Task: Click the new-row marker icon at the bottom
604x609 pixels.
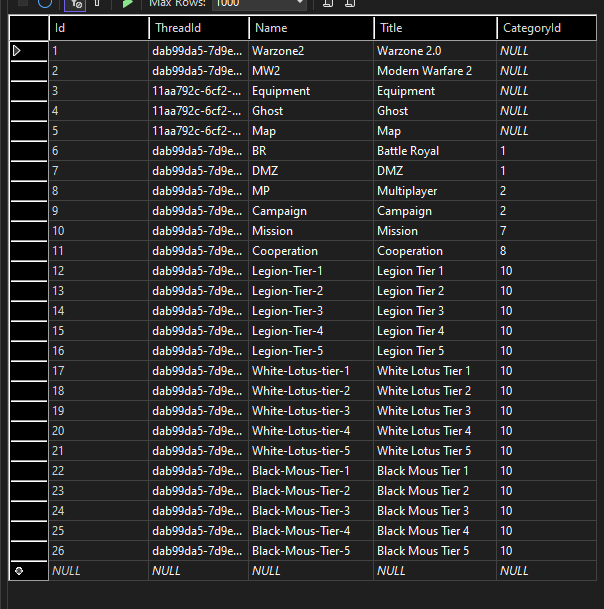Action: point(19,571)
